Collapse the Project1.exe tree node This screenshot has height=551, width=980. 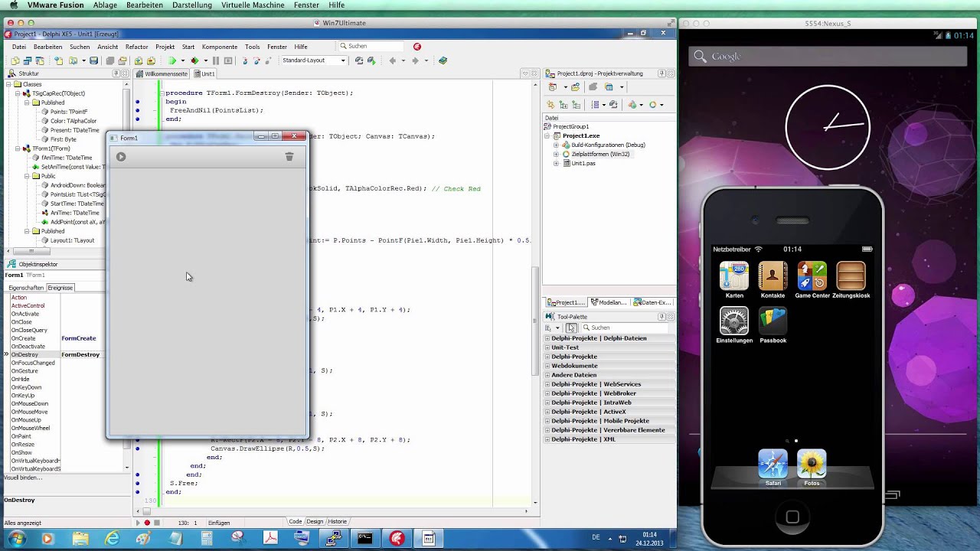(x=547, y=135)
